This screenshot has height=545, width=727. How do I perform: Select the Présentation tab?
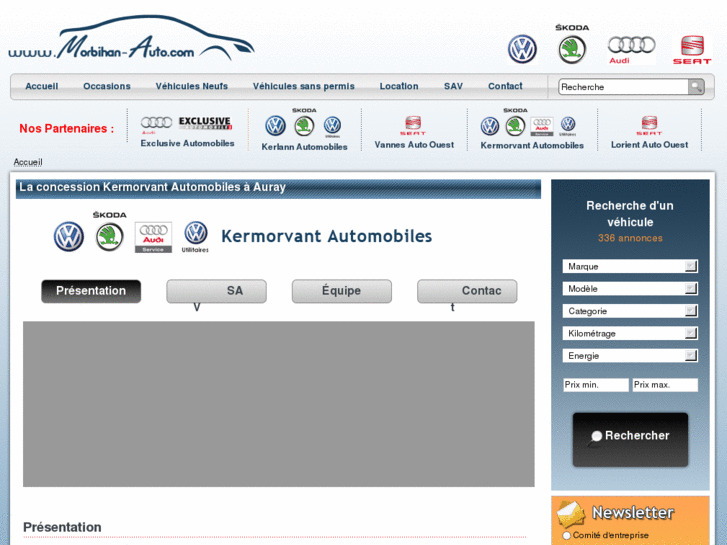(x=91, y=291)
